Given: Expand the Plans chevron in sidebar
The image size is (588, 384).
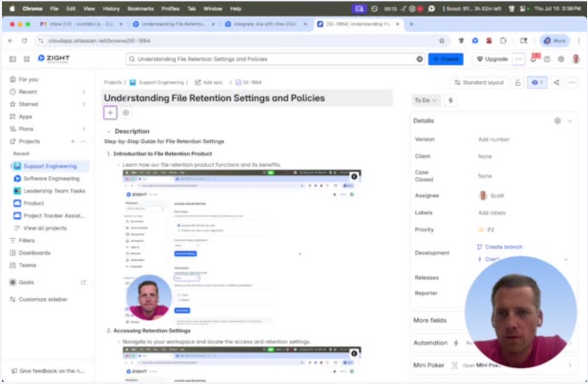Looking at the screenshot, I should click(x=84, y=129).
